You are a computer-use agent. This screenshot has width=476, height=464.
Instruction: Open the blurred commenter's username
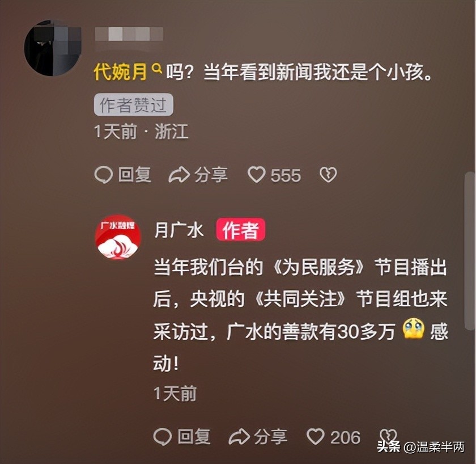(x=129, y=34)
